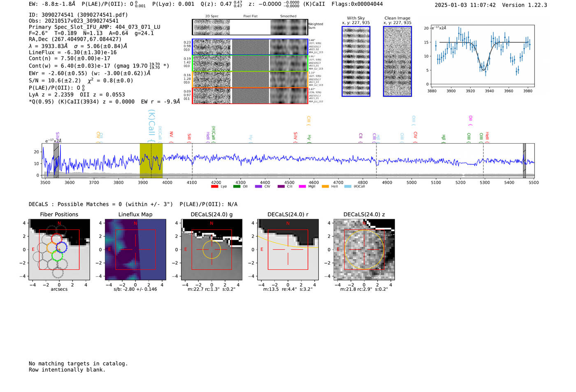The image size is (576, 392).
Task: Click the "No matching targets in catalog." text
Action: tap(78, 364)
